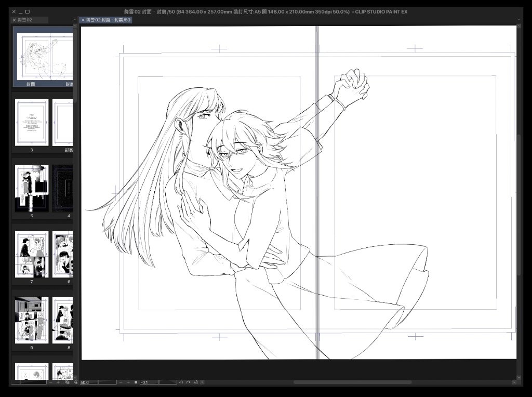
Task: Open the 封裏 inner cover page thumbnail
Action: (x=62, y=123)
